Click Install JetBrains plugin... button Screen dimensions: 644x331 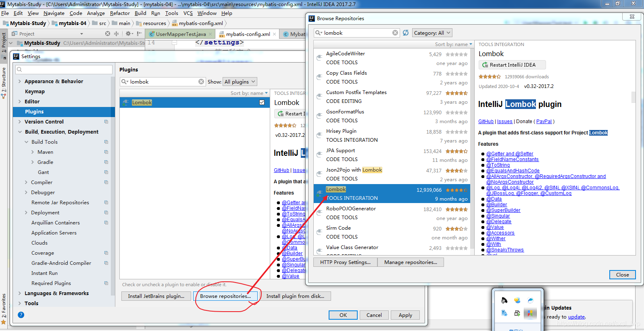click(156, 296)
